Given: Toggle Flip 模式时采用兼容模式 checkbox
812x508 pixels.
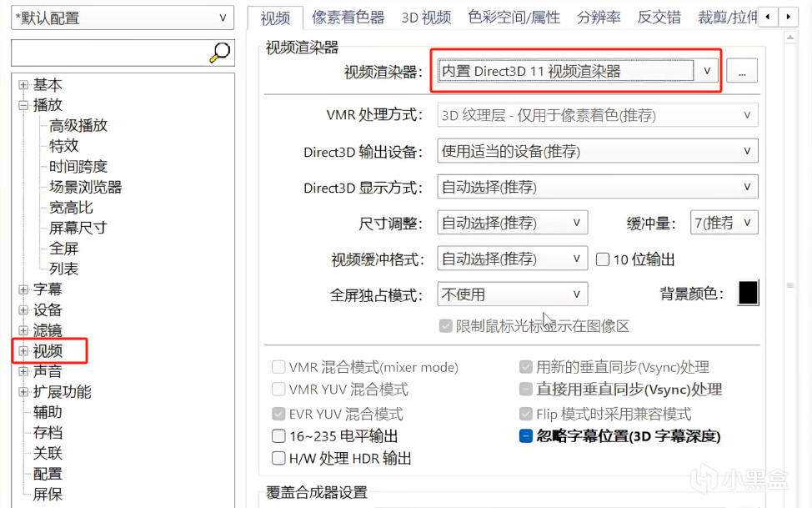Looking at the screenshot, I should click(x=525, y=414).
